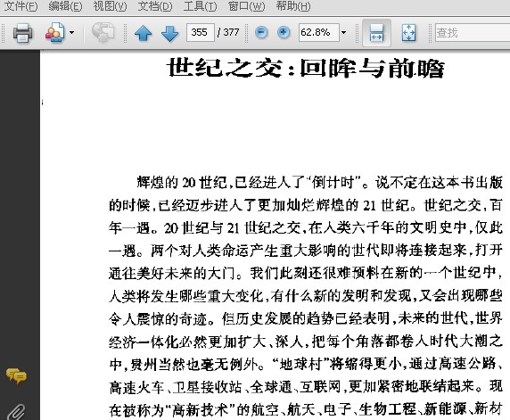Click the 查找 search box
Viewport: 510px width, 420px height.
(x=473, y=32)
